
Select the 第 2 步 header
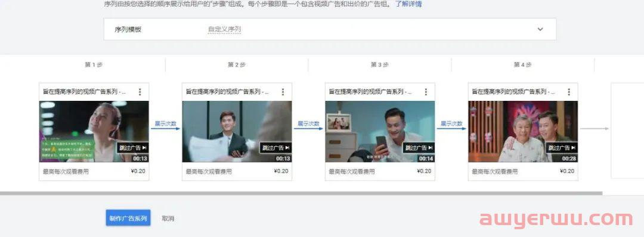237,64
